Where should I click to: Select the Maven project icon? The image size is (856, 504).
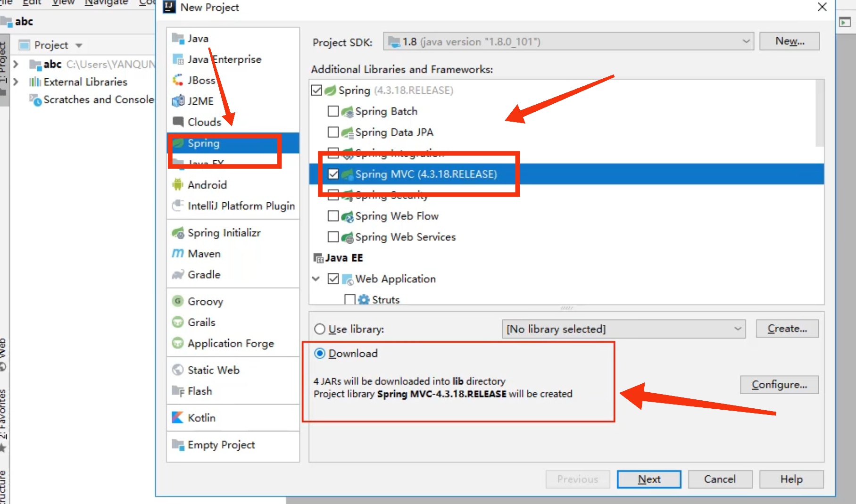click(x=178, y=254)
